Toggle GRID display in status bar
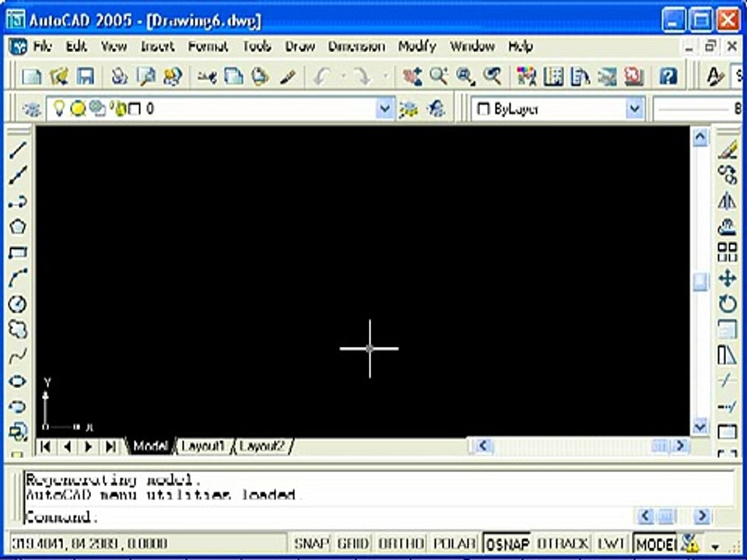 [353, 544]
